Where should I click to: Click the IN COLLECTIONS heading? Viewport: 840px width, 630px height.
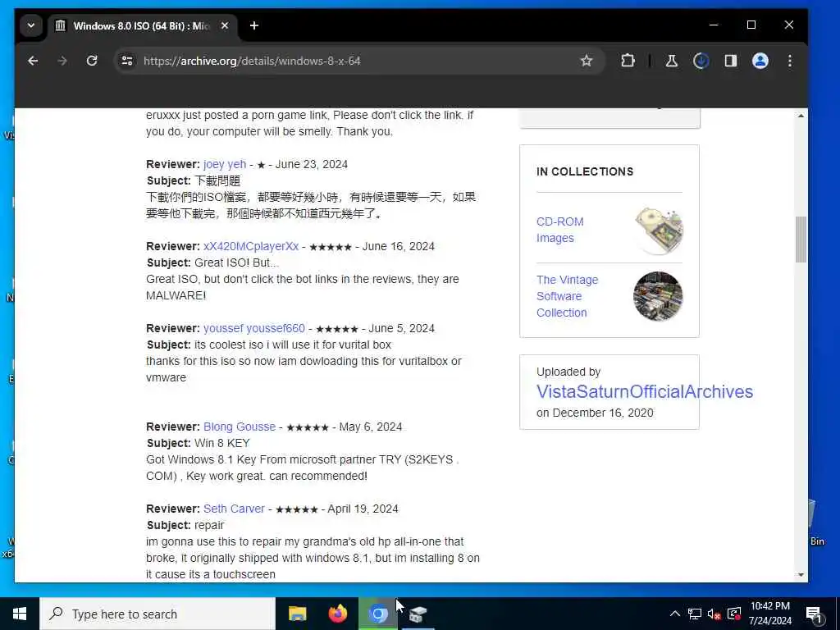(585, 172)
